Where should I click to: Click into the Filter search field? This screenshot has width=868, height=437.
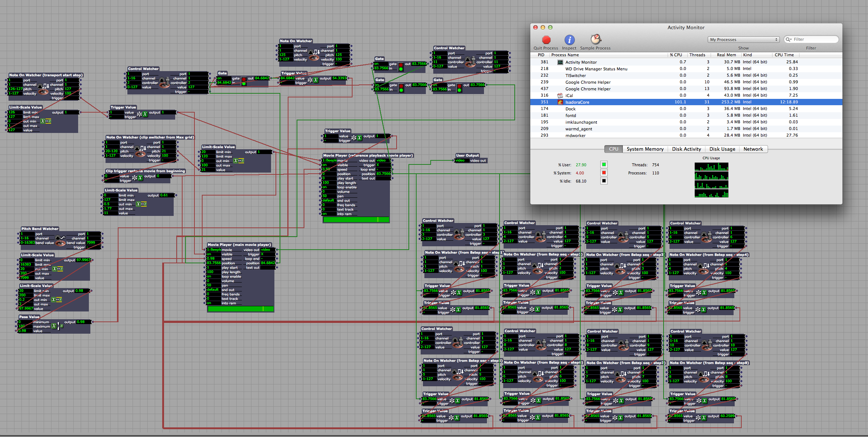811,39
